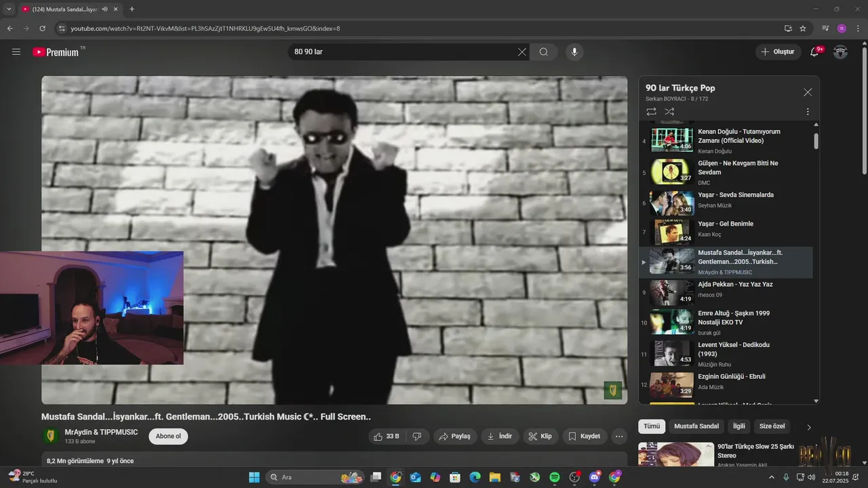
Task: Play Levent Yüksel - Dedikodu (1993)
Action: tap(726, 354)
